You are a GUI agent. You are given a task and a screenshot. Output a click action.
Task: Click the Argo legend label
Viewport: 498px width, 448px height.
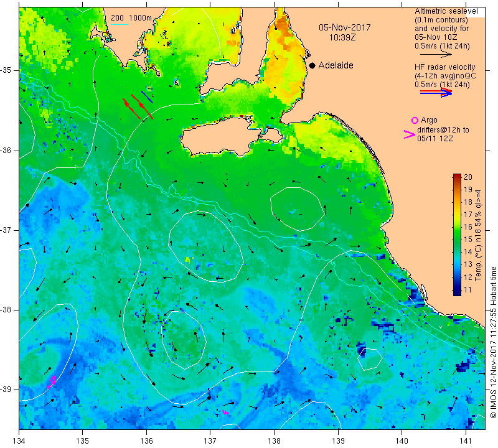[429, 120]
